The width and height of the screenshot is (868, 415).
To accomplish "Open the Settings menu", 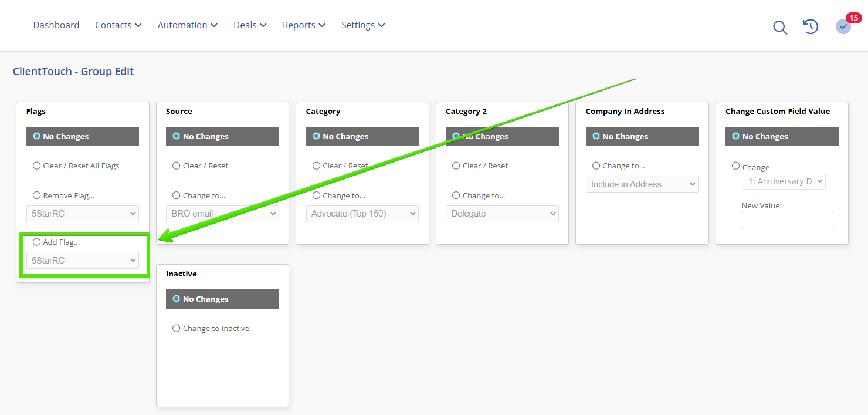I will click(362, 25).
